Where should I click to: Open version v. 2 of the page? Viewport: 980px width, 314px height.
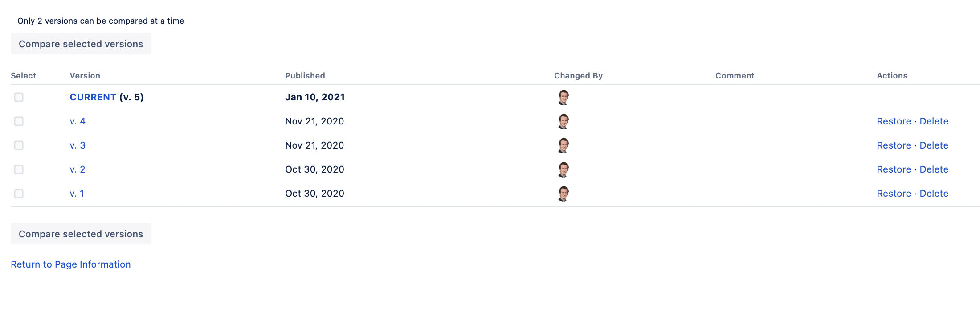(x=78, y=169)
